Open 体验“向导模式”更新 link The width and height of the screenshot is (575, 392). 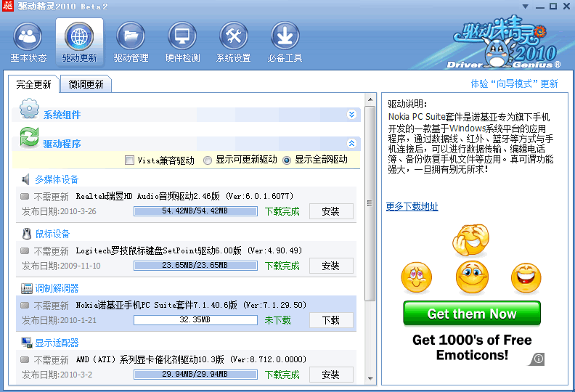(514, 83)
